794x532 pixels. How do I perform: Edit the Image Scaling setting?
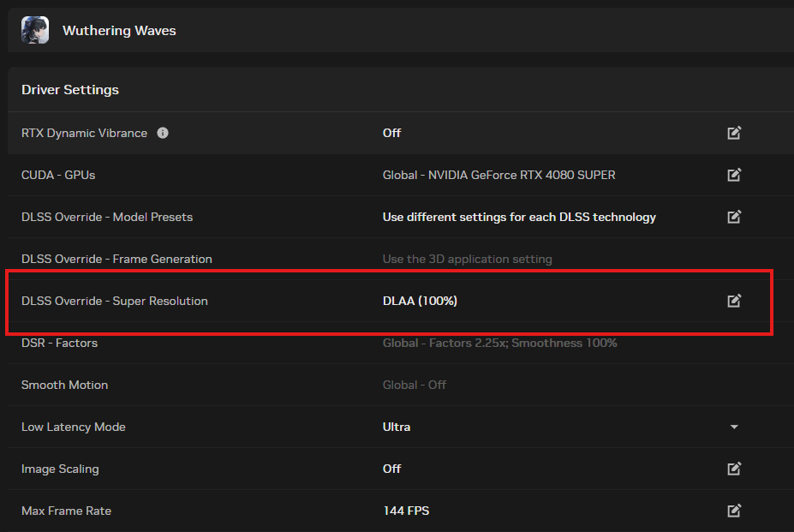[x=734, y=469]
